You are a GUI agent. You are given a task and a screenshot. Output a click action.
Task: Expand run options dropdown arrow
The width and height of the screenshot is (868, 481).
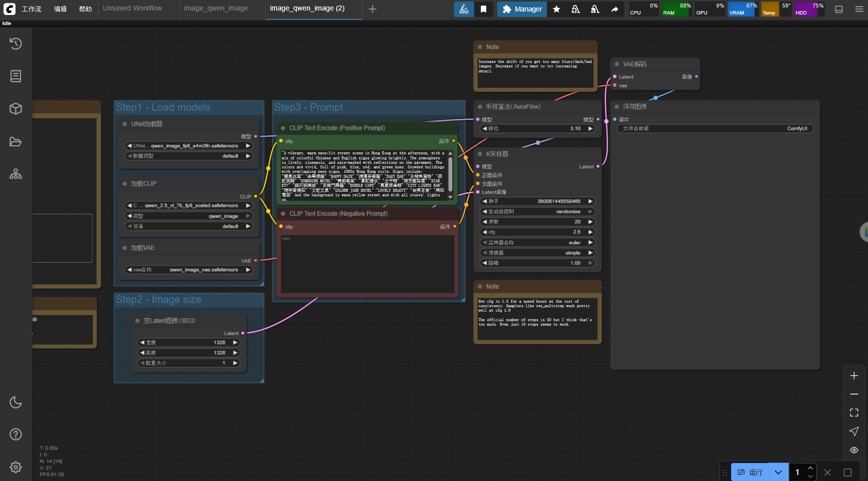(x=778, y=472)
